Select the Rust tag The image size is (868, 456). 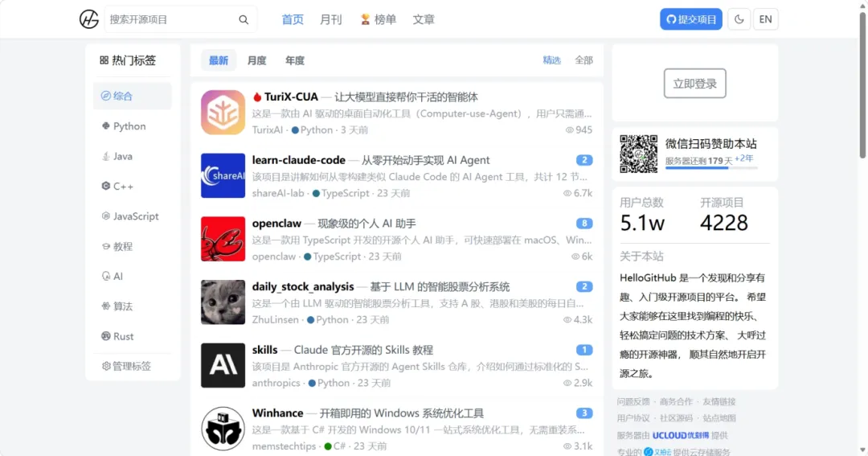(x=133, y=336)
